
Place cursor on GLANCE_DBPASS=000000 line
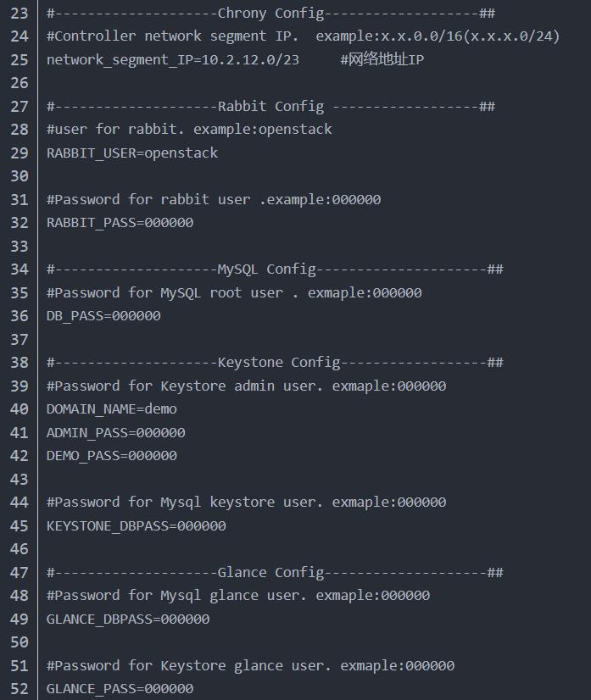coord(127,619)
